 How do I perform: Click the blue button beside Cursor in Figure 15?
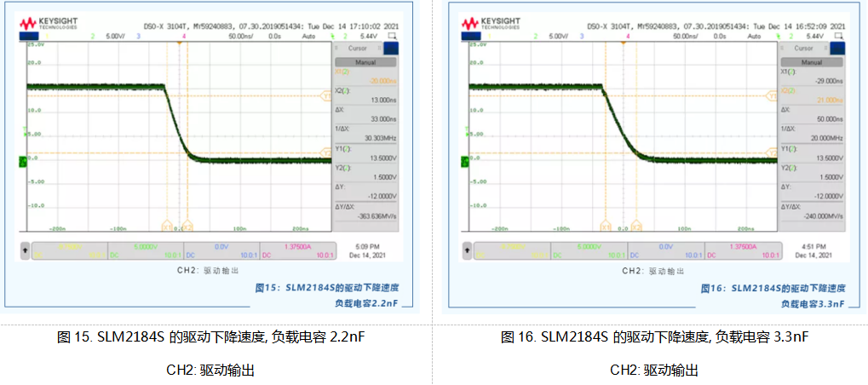390,49
